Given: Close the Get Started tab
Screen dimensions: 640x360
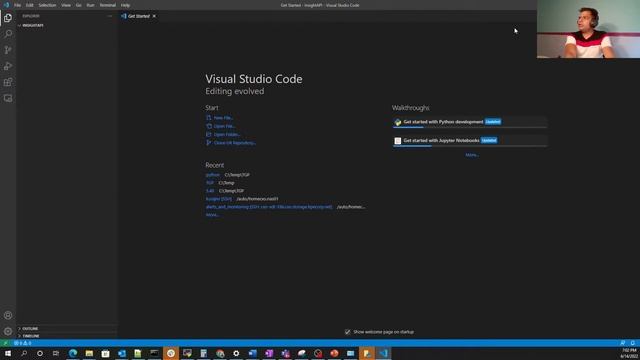Looking at the screenshot, I should pyautogui.click(x=154, y=16).
